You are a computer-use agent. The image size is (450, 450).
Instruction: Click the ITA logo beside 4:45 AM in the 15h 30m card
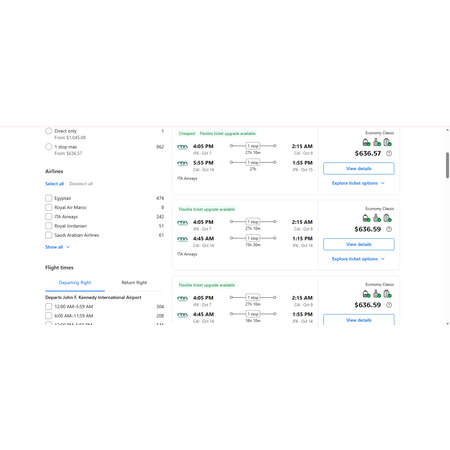pos(182,239)
